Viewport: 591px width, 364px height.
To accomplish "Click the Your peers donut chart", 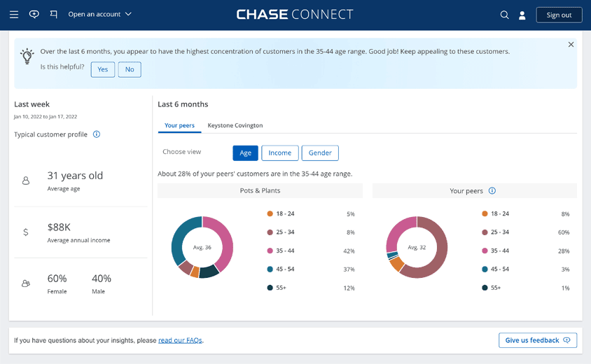I will [417, 247].
